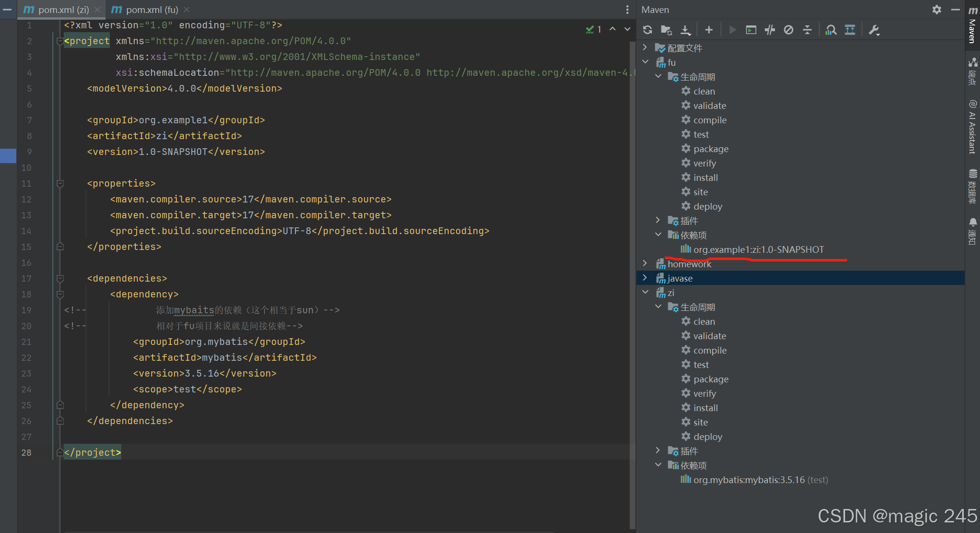The width and height of the screenshot is (980, 533).
Task: Run the compile goal under fu
Action: pyautogui.click(x=709, y=120)
